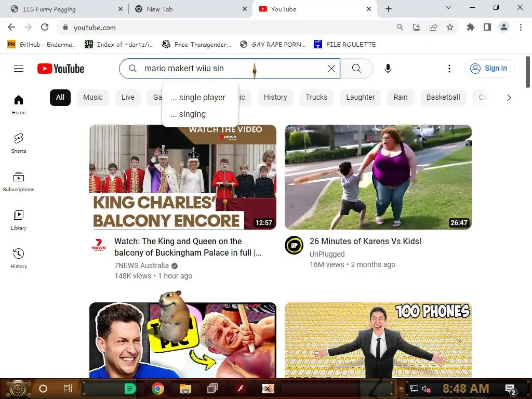Screen dimensions: 532x399
Task: Select the Trucks filter chip
Action: [316, 97]
